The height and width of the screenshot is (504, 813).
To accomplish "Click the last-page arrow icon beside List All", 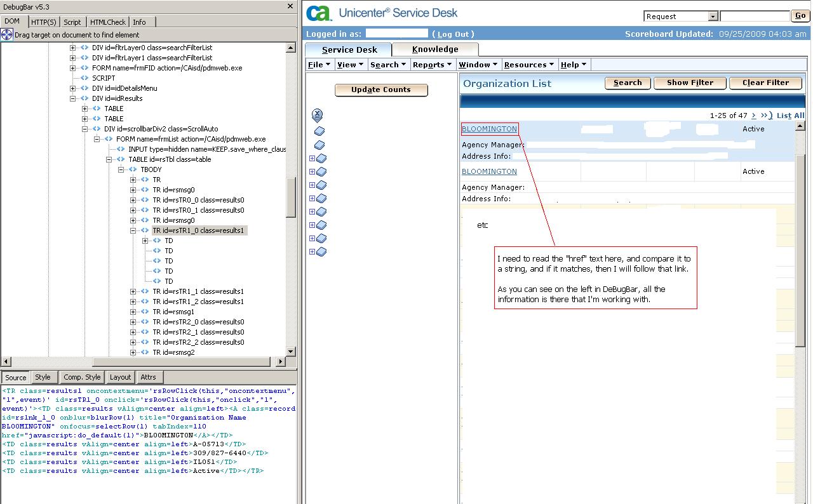I will click(765, 116).
